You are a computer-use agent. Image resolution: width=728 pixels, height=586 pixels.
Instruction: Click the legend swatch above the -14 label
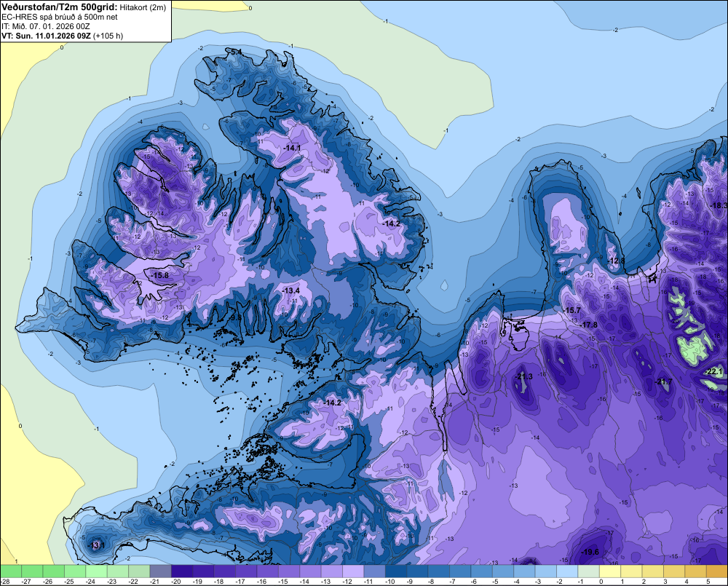pos(310,571)
